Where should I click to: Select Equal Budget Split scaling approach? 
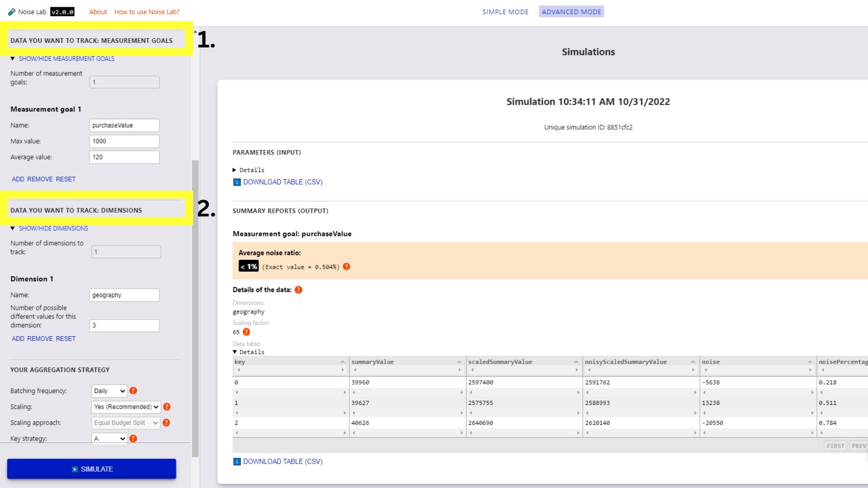[126, 422]
